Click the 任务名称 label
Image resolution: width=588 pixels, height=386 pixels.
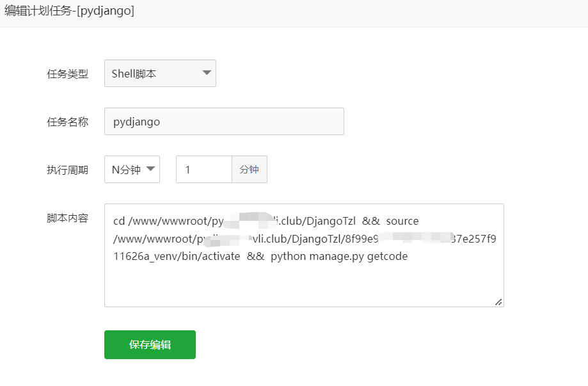point(67,122)
